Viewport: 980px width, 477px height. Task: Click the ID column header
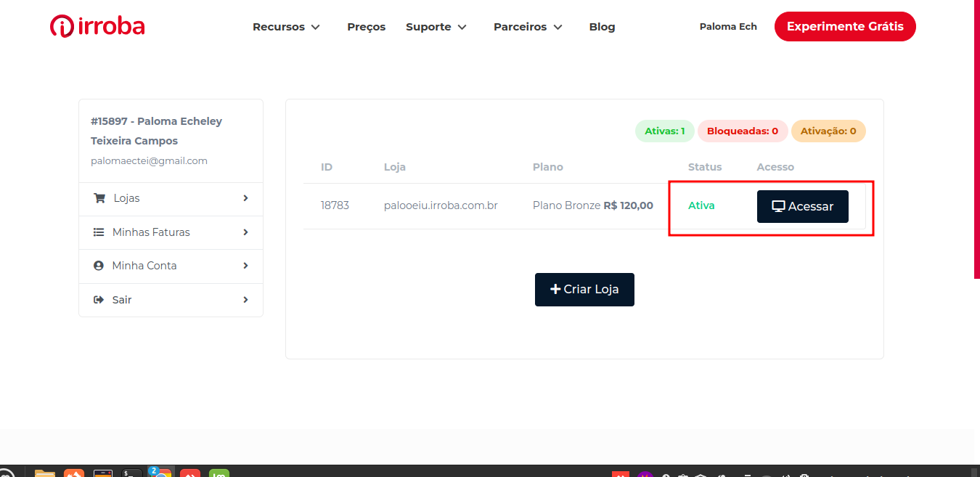point(327,167)
